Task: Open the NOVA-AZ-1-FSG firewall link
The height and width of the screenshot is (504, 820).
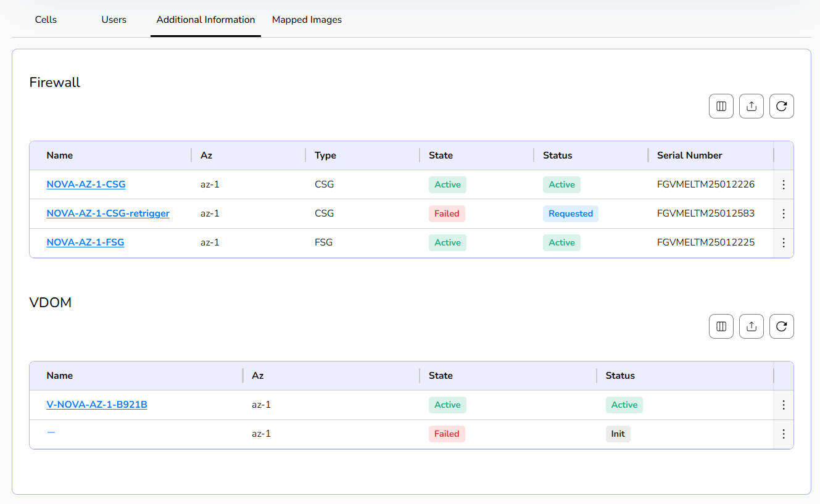Action: pos(85,242)
